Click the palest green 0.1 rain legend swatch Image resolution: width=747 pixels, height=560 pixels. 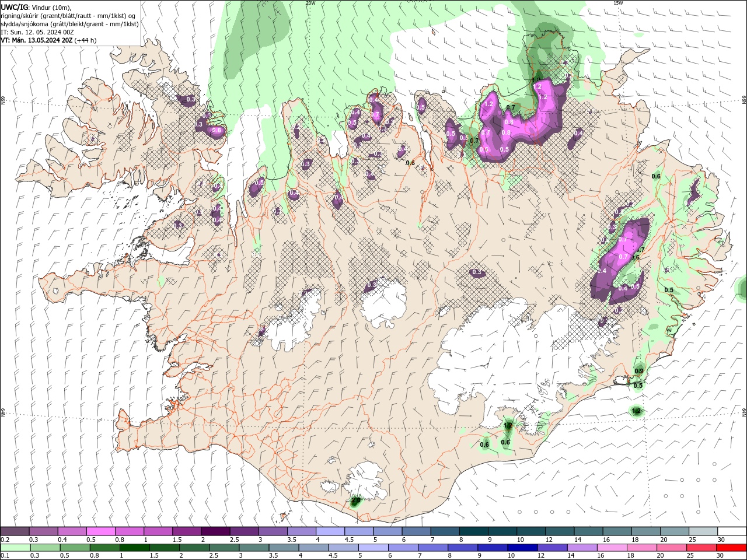[15, 548]
